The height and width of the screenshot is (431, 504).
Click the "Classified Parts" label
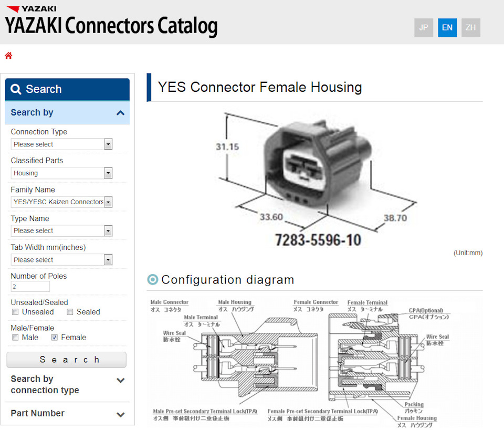point(37,161)
